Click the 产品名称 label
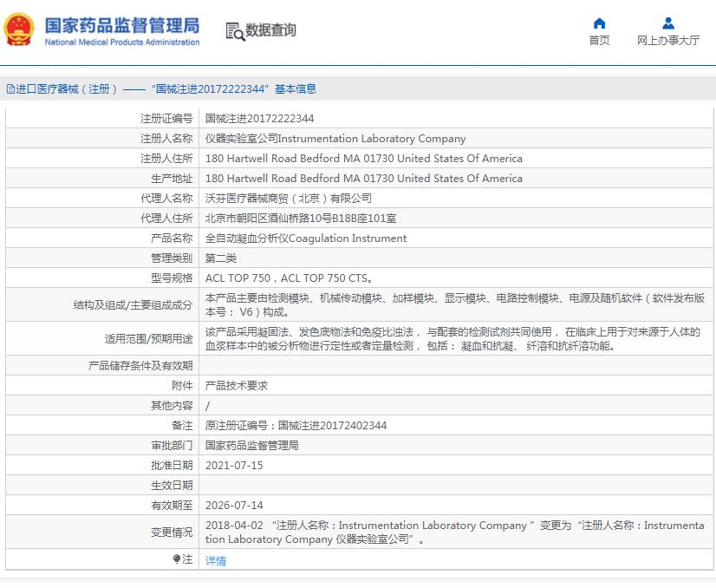This screenshot has width=716, height=588. click(x=172, y=238)
